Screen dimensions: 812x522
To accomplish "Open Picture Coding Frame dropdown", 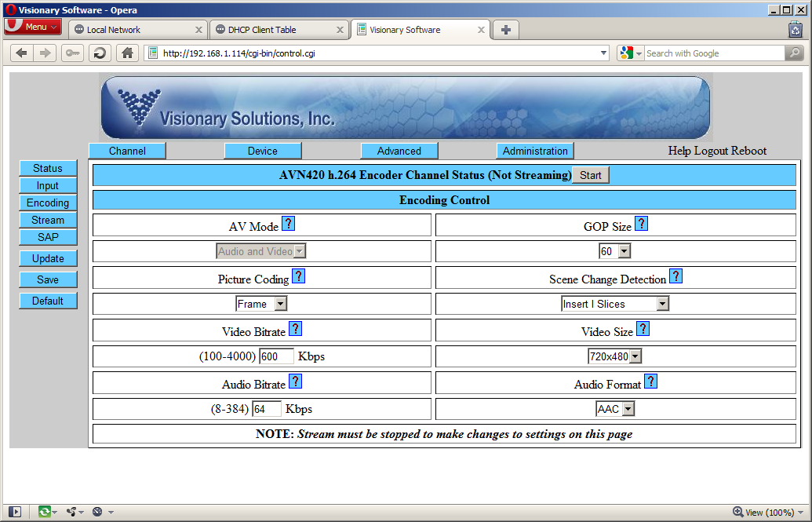I will [261, 304].
